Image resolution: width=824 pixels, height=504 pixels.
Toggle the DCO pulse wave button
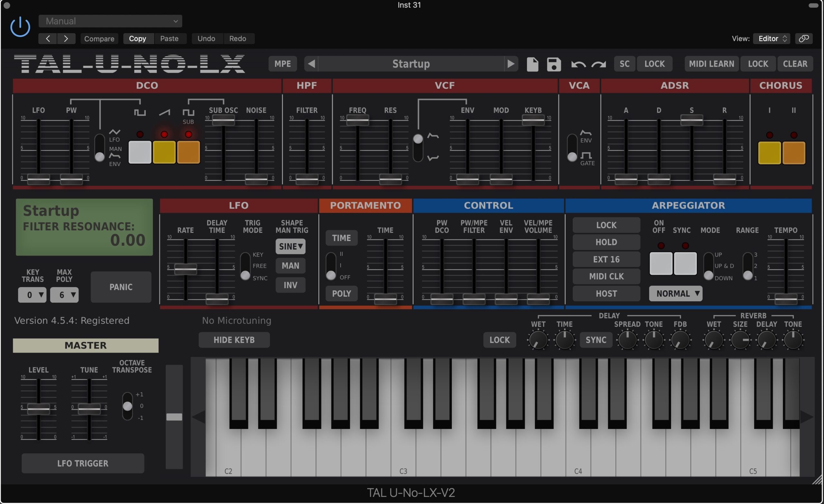140,152
